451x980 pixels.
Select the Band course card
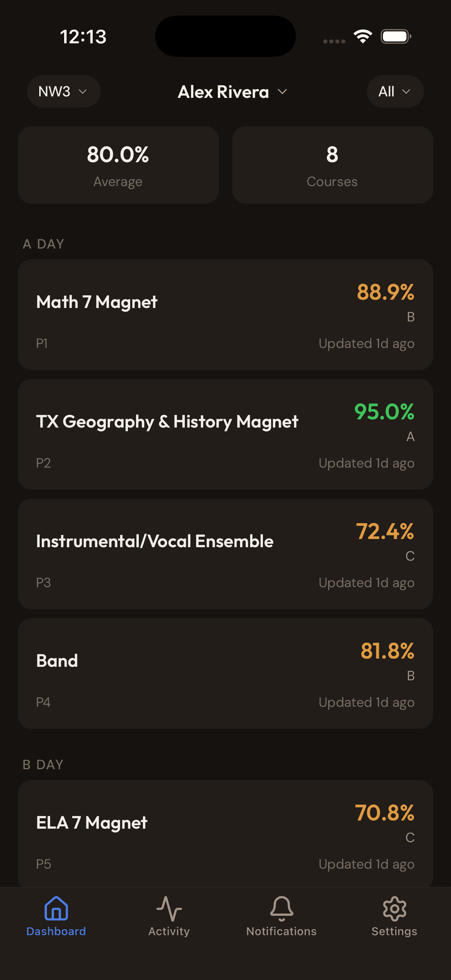[x=225, y=673]
